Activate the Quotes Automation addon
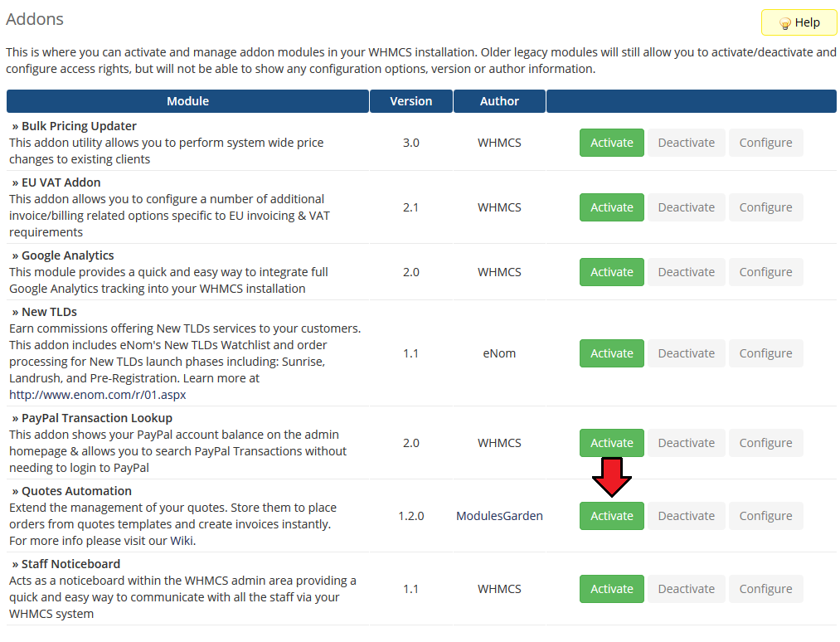The width and height of the screenshot is (840, 642). point(612,516)
